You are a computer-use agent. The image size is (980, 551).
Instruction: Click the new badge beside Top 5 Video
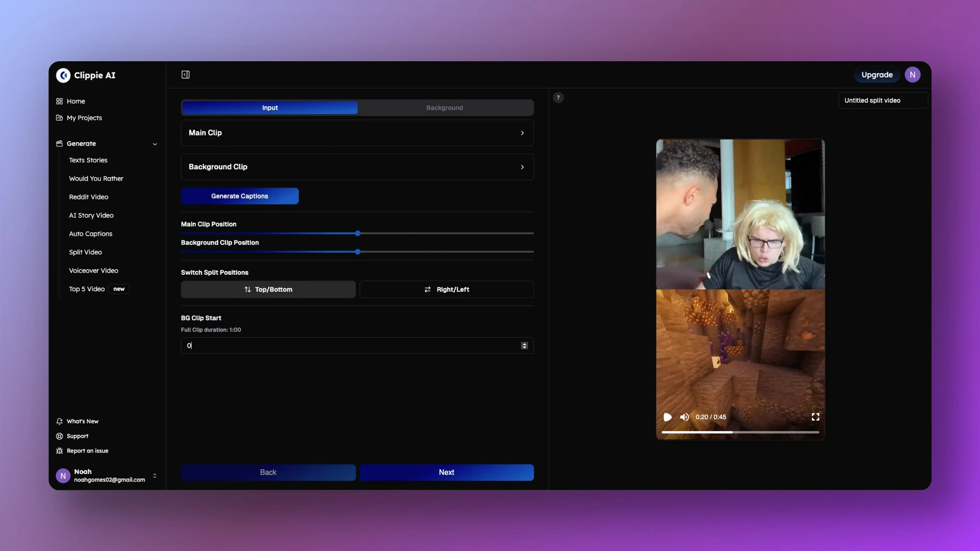pyautogui.click(x=119, y=289)
